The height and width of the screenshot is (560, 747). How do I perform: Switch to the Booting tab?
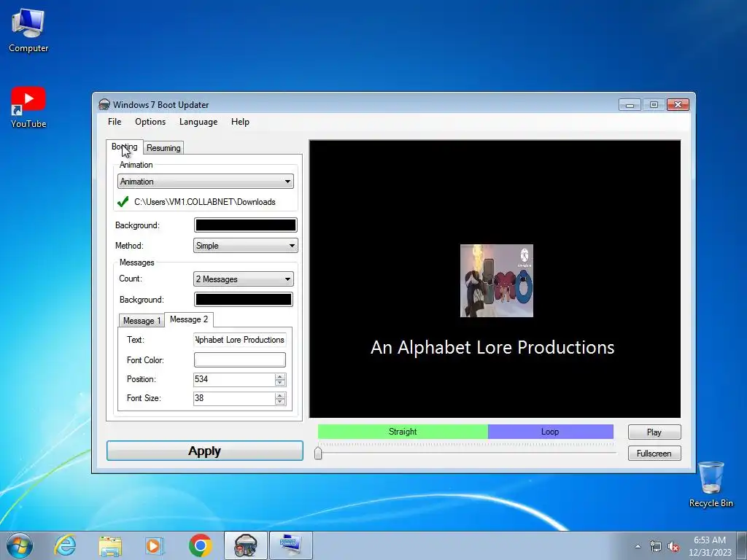[124, 147]
